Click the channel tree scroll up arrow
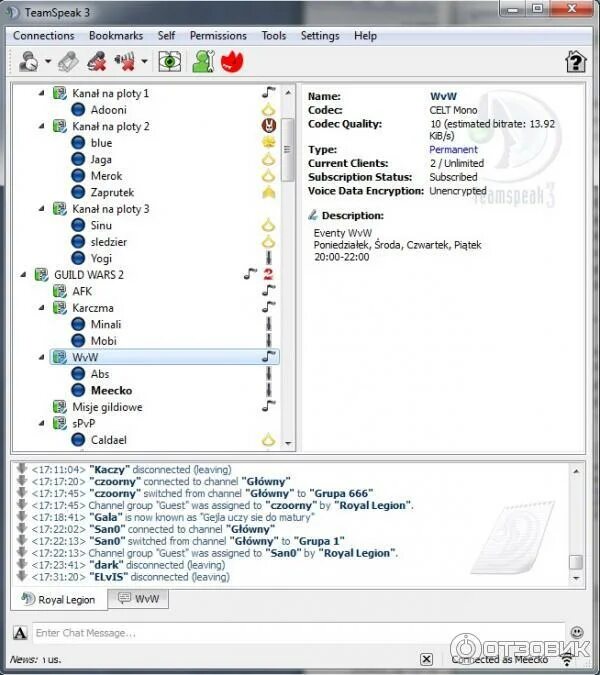Viewport: 600px width, 675px height. (288, 93)
